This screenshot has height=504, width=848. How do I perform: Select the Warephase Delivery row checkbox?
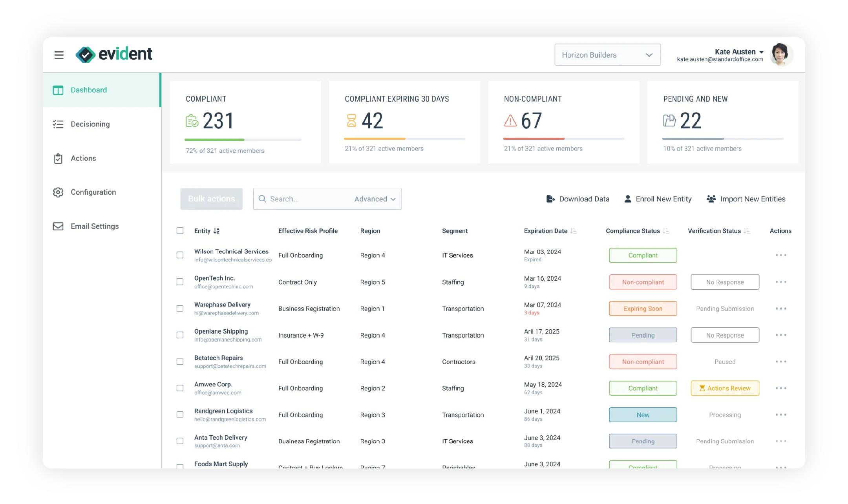tap(180, 308)
